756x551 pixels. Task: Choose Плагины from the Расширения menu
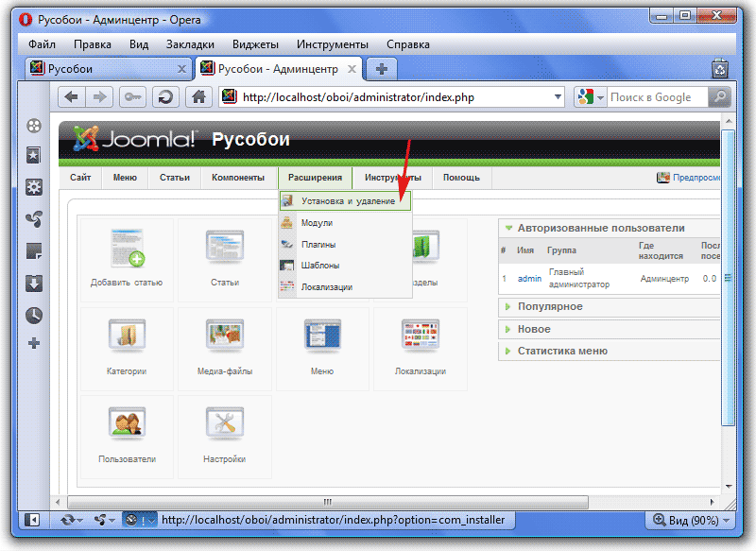point(318,244)
